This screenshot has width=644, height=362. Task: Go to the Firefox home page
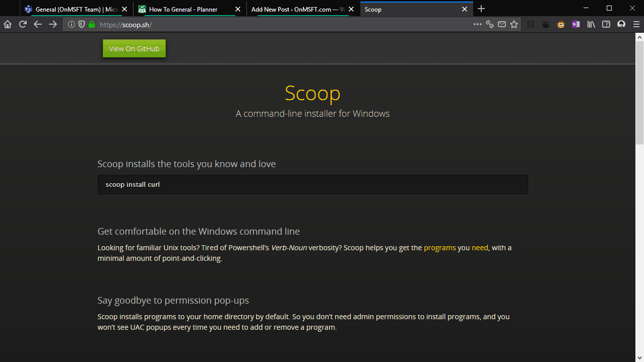[x=8, y=24]
